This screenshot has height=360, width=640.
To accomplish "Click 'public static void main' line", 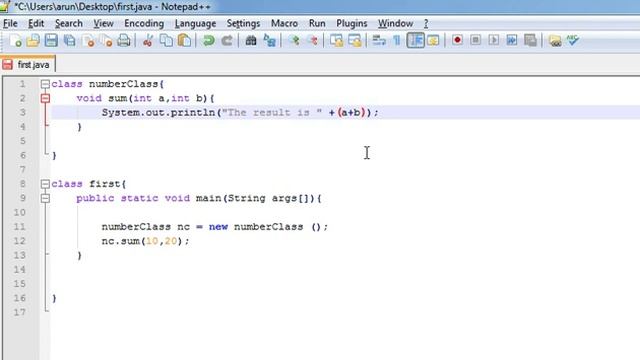I will coord(199,198).
